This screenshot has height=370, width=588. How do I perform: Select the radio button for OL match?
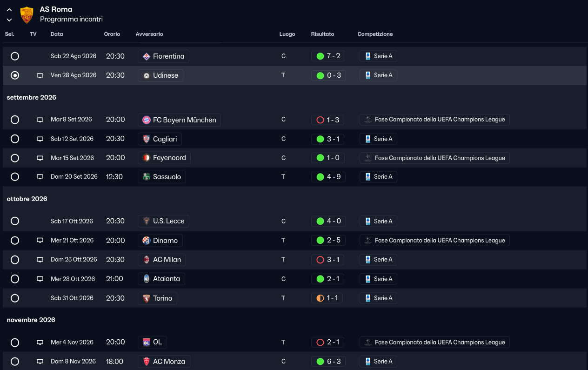click(15, 343)
